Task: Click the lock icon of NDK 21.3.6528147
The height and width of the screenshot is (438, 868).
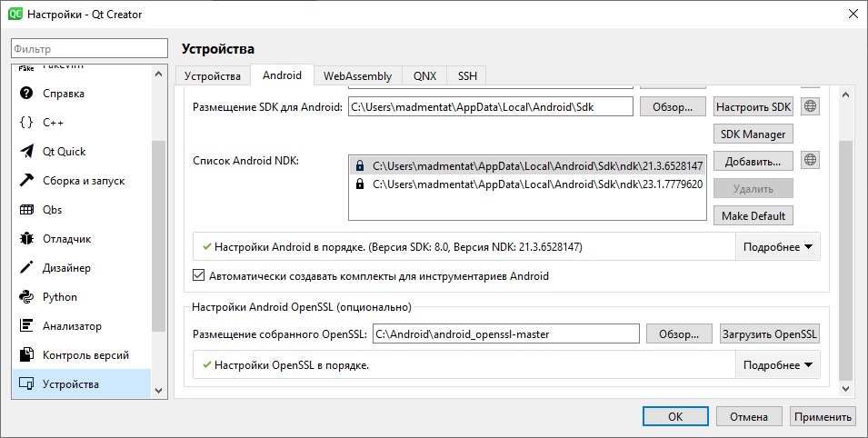Action: [x=360, y=165]
